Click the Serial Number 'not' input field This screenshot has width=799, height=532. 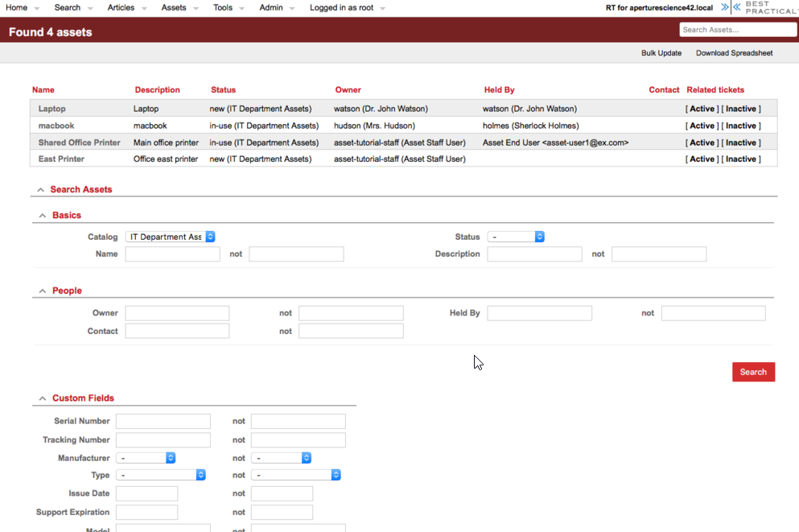click(298, 421)
